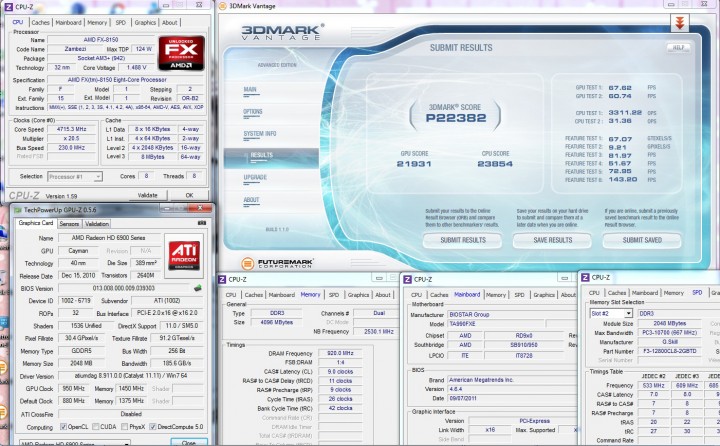The height and width of the screenshot is (446, 720).
Task: Click the orange double-arrow icon in 3DMark Vantage
Action: [680, 23]
